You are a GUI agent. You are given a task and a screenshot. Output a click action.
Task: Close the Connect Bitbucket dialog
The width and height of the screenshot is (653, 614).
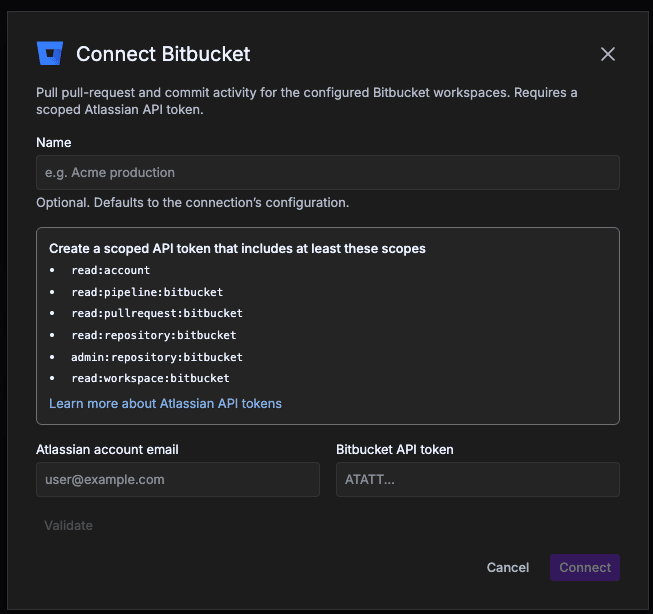tap(608, 54)
